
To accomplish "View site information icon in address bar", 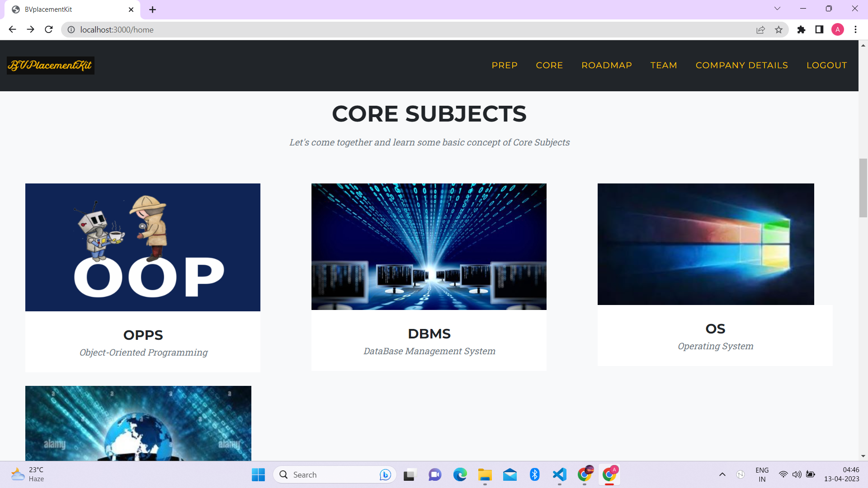I will [x=71, y=29].
